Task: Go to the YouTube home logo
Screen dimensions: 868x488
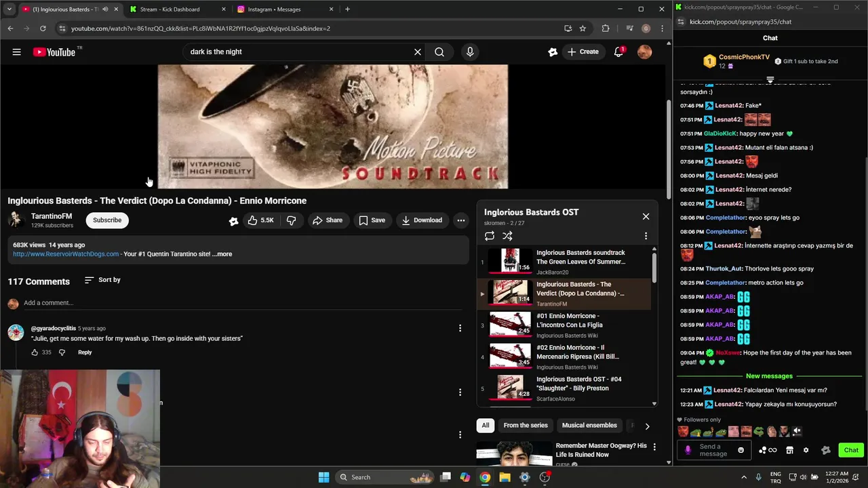Action: (x=54, y=52)
